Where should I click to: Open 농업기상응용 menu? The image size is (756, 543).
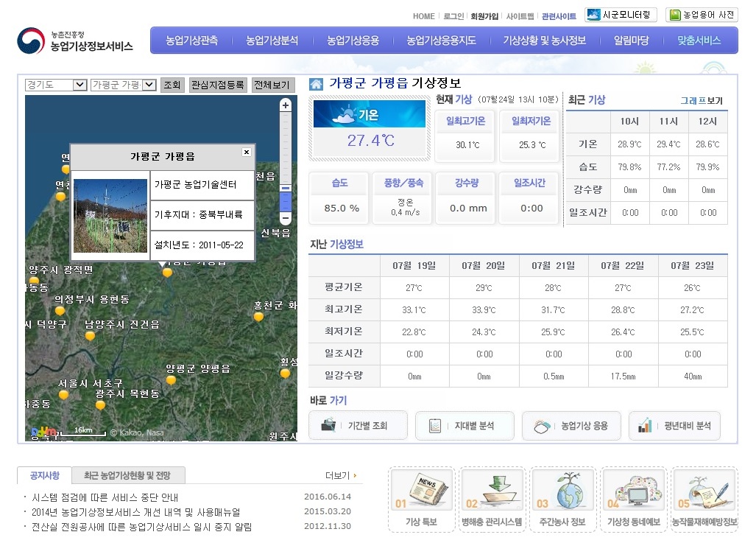[x=353, y=41]
